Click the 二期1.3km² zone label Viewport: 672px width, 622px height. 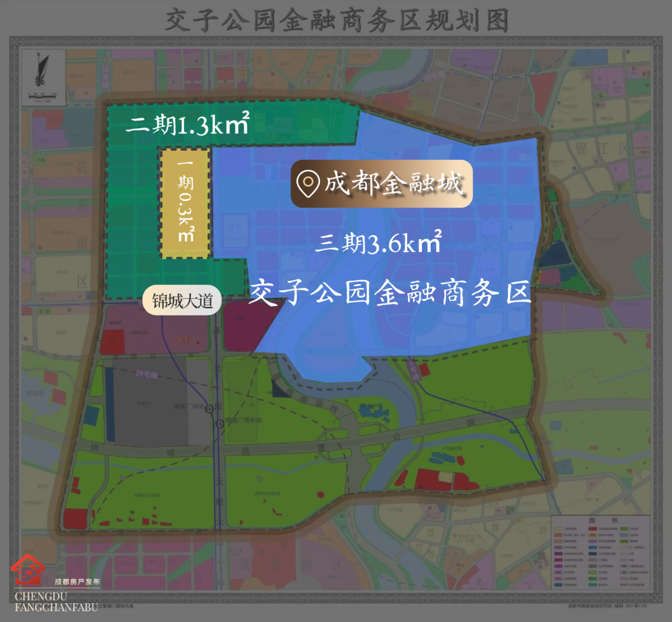click(x=187, y=124)
